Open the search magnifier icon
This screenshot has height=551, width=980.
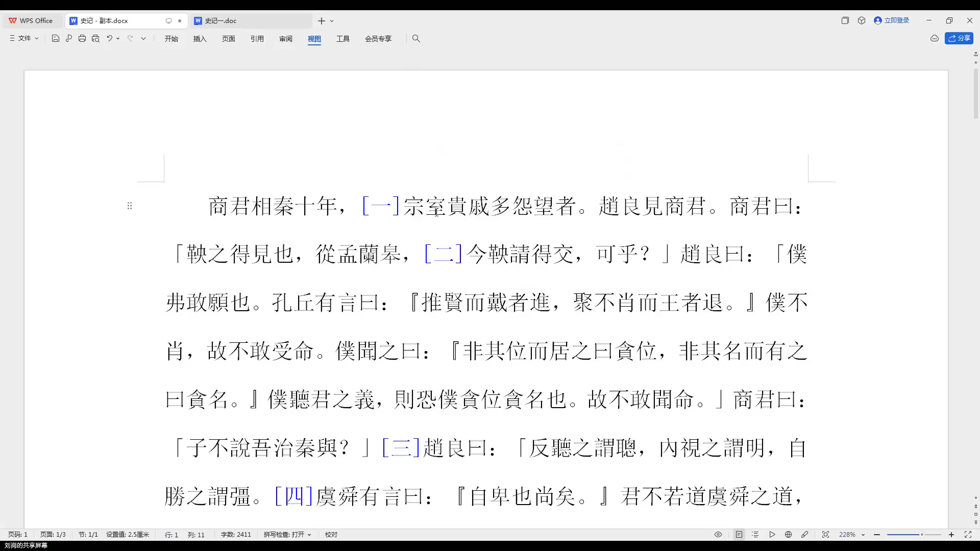(416, 39)
